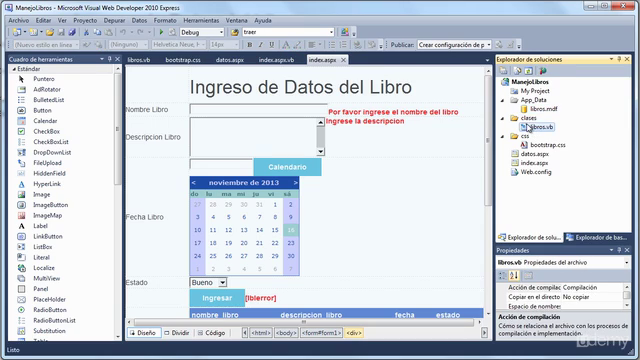Click the Ingresar button
This screenshot has width=640, height=360.
point(217,298)
